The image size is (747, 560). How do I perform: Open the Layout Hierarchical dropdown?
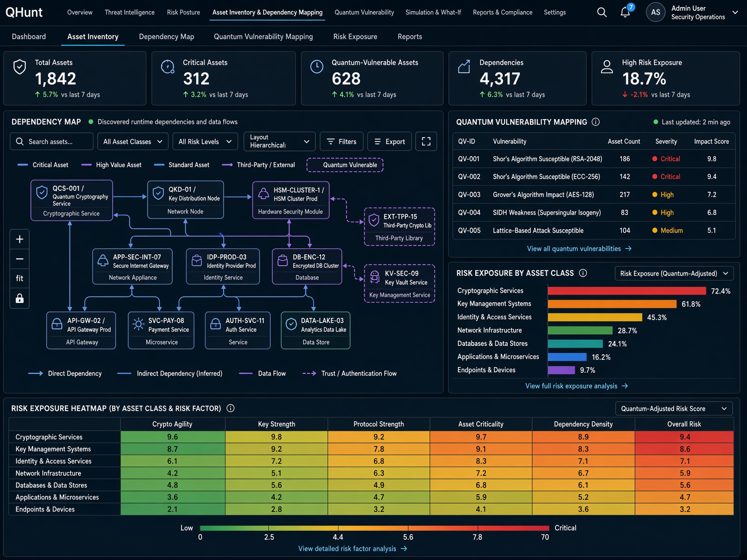coord(280,141)
